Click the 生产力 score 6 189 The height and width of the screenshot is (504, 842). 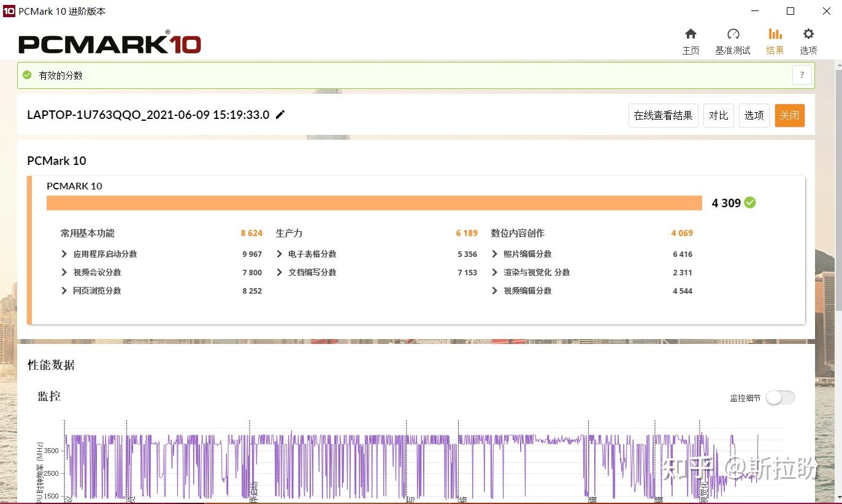click(467, 233)
